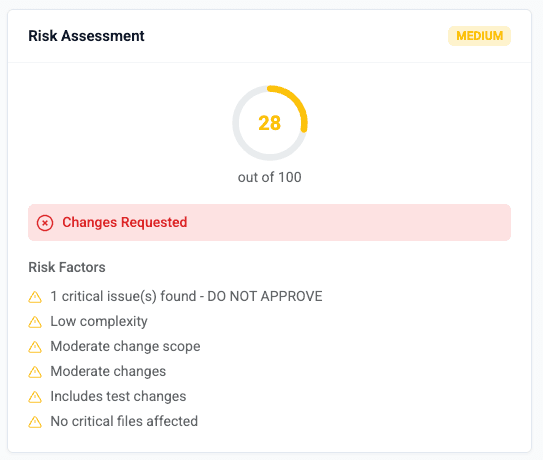Select the 'No critical files affected' text

tap(124, 421)
